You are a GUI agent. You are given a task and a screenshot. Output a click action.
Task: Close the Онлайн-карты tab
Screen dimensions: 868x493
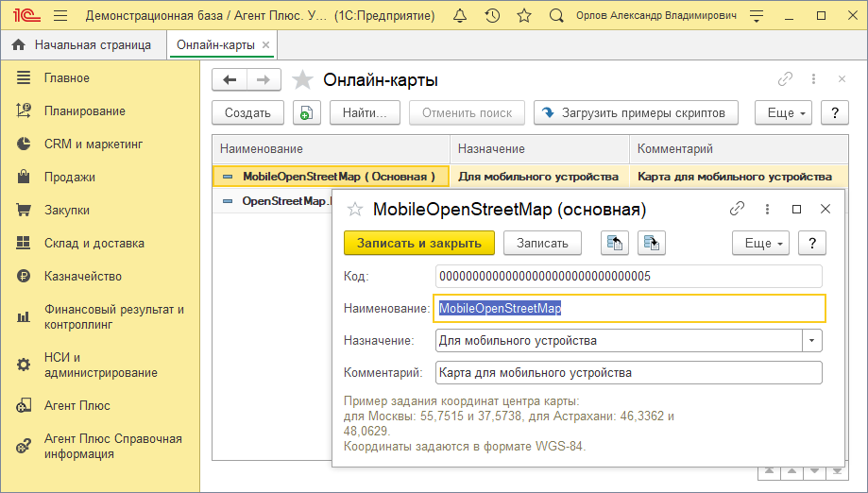(x=265, y=44)
